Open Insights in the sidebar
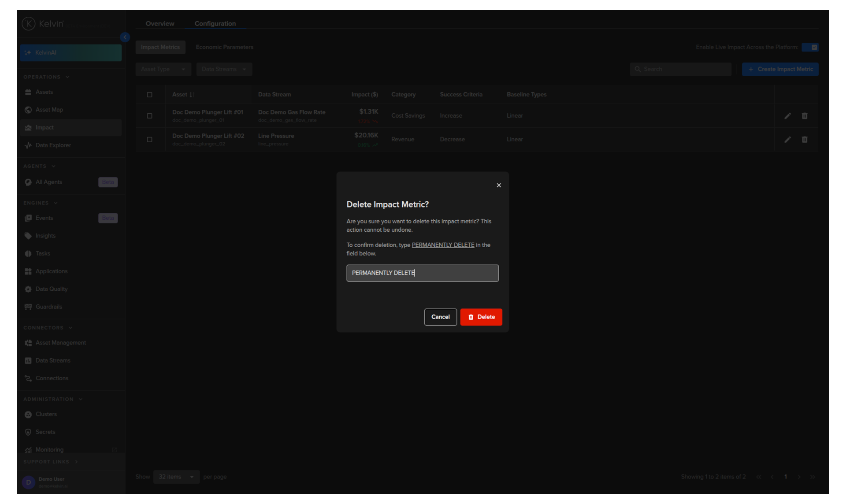The height and width of the screenshot is (504, 846). click(70, 236)
